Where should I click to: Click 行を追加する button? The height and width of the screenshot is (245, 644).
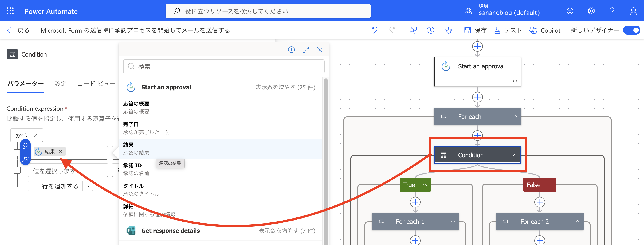(x=55, y=186)
